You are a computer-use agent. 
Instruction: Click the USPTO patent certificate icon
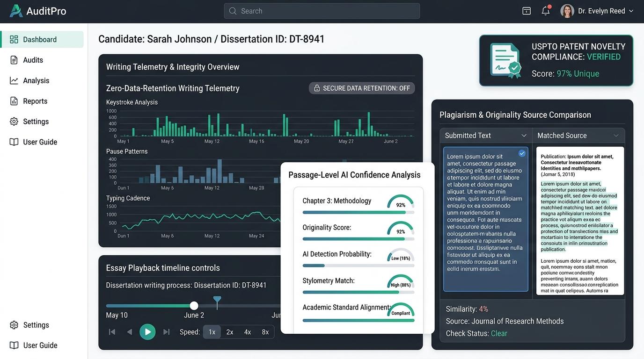(505, 60)
